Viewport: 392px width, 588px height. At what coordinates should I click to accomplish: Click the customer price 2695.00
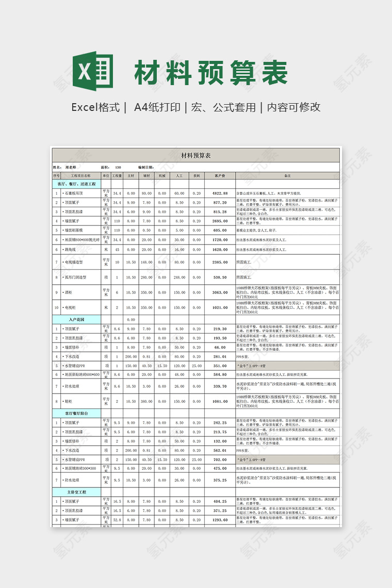point(220,221)
